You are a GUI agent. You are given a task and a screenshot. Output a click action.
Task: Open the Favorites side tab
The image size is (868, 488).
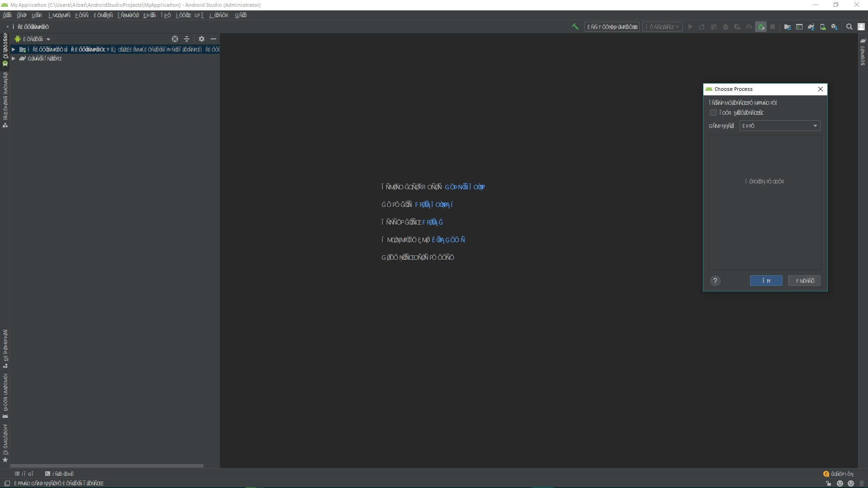click(x=5, y=443)
